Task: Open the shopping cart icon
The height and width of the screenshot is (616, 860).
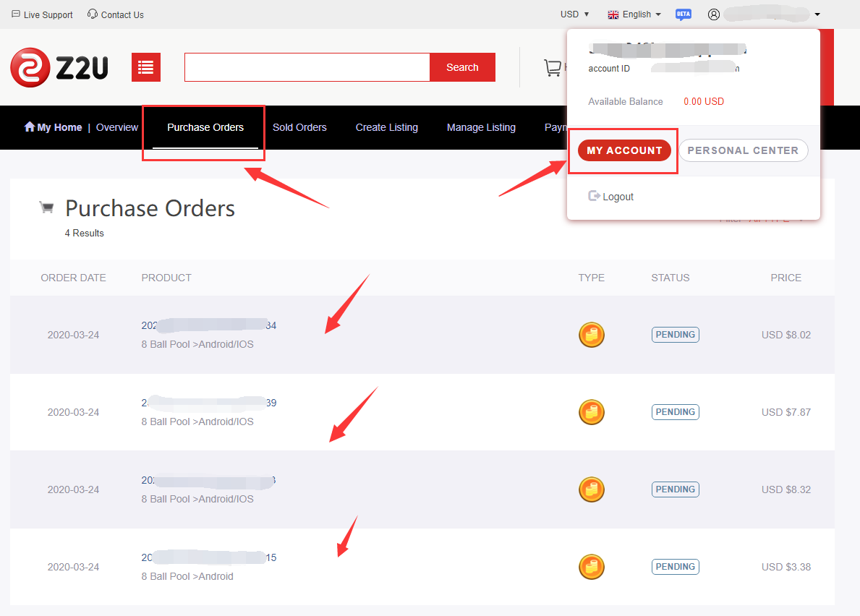Action: coord(553,67)
